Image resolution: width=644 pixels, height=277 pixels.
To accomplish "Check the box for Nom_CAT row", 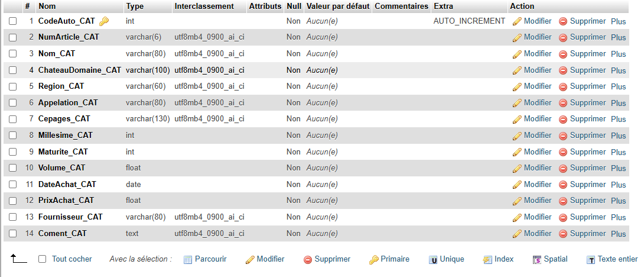I will pyautogui.click(x=13, y=53).
